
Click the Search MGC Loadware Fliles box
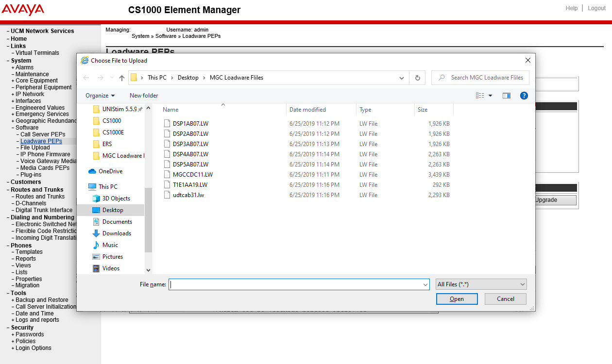pyautogui.click(x=480, y=78)
